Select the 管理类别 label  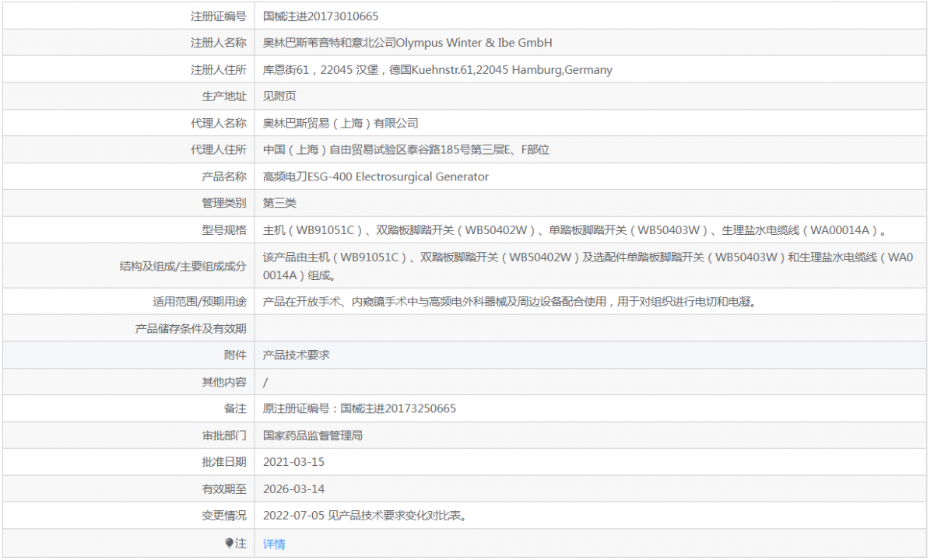(224, 203)
